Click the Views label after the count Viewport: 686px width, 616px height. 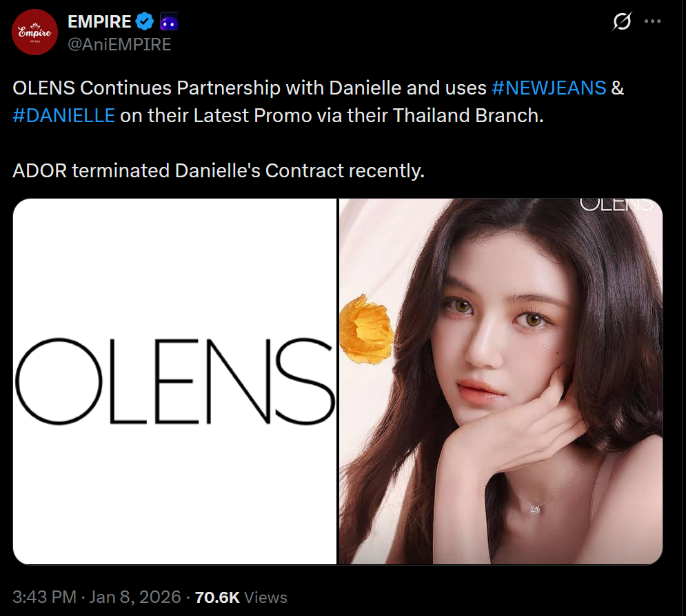click(x=265, y=597)
